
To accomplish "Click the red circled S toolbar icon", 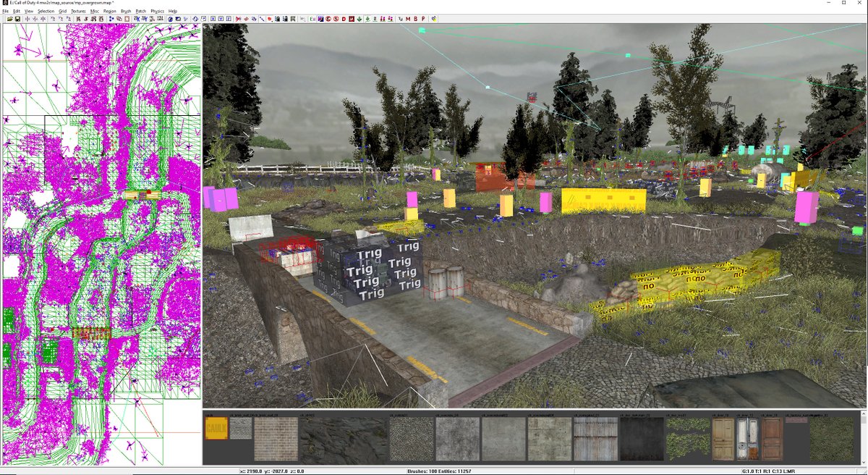I will [x=336, y=19].
